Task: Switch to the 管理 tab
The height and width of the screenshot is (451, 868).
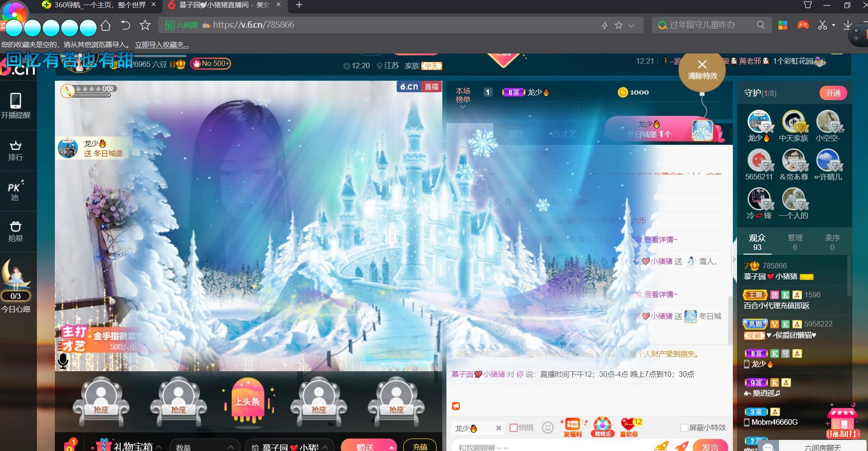Action: coord(795,242)
